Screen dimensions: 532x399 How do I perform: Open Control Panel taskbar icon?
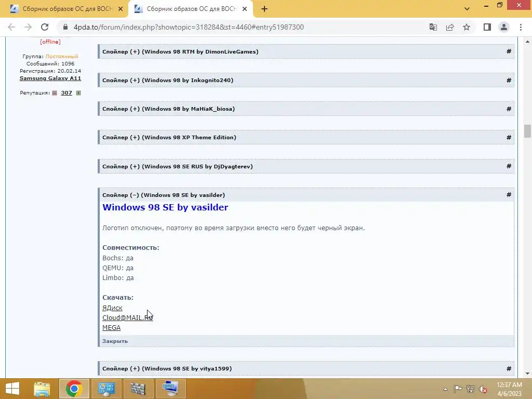107,389
